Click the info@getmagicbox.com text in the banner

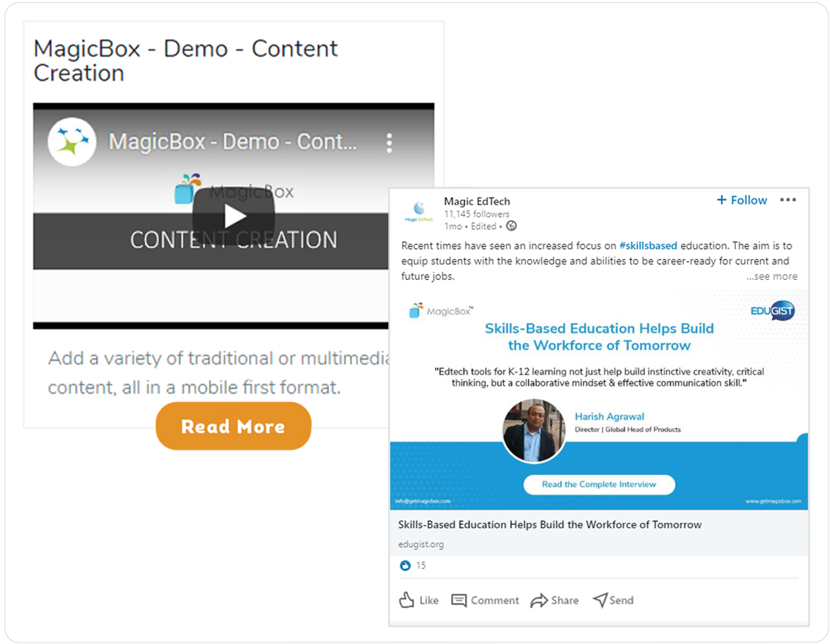423,501
